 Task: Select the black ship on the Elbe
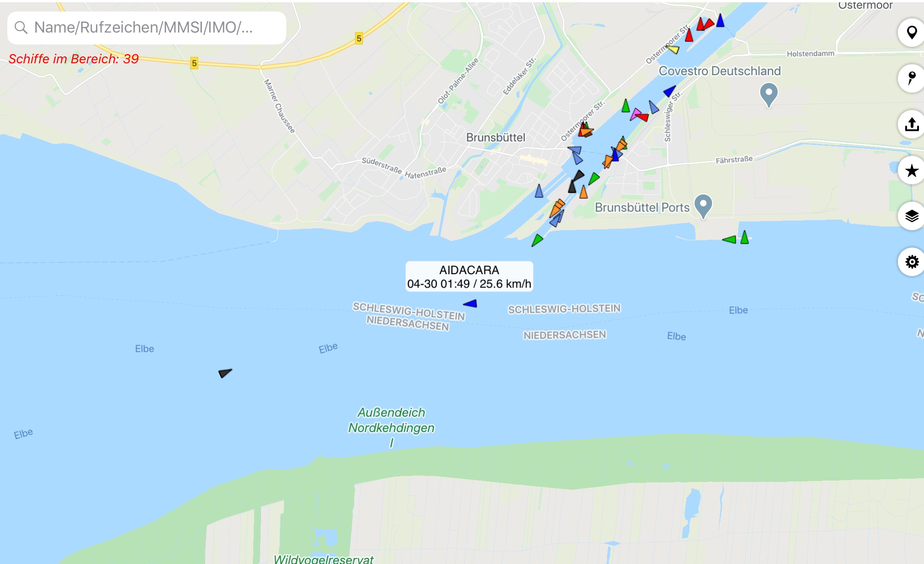[225, 373]
